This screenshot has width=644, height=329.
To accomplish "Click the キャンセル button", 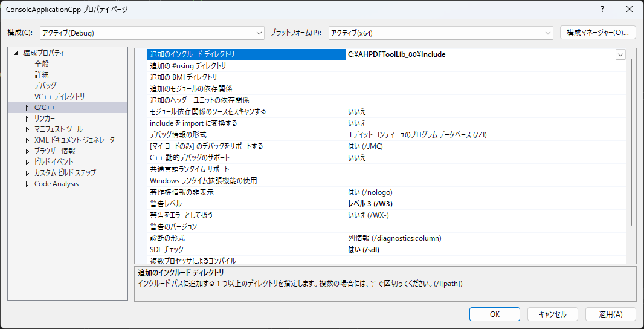I will (552, 314).
